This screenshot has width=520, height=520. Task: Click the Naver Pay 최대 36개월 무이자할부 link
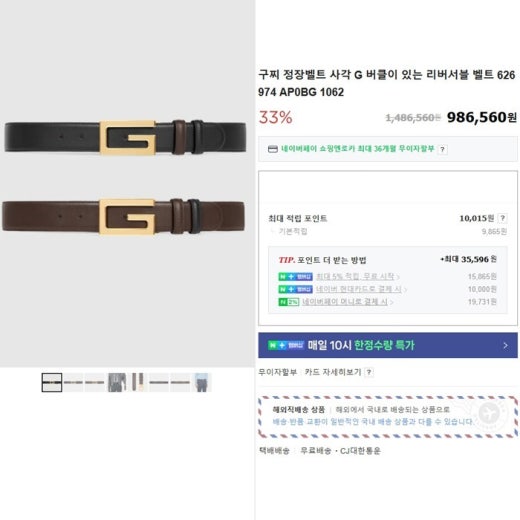click(358, 149)
